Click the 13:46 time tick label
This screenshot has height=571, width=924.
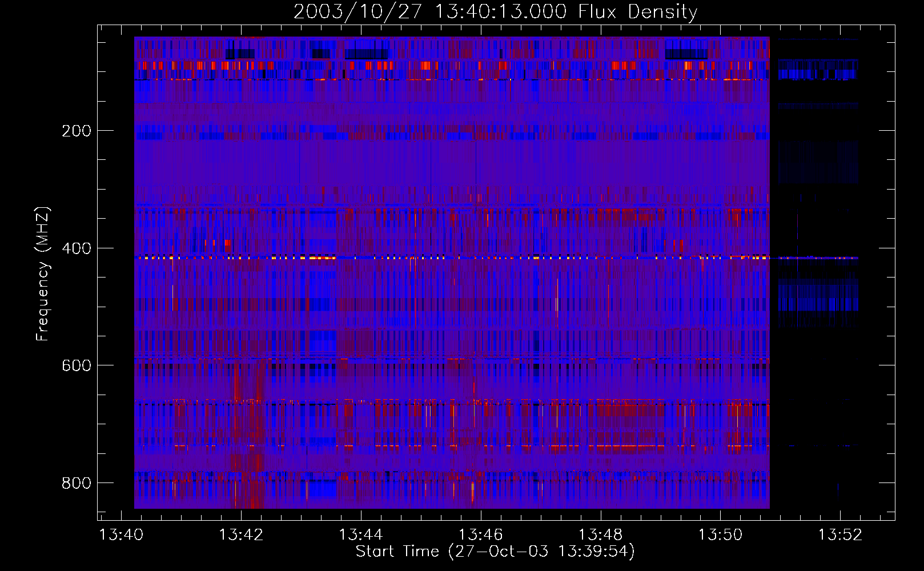tap(481, 535)
